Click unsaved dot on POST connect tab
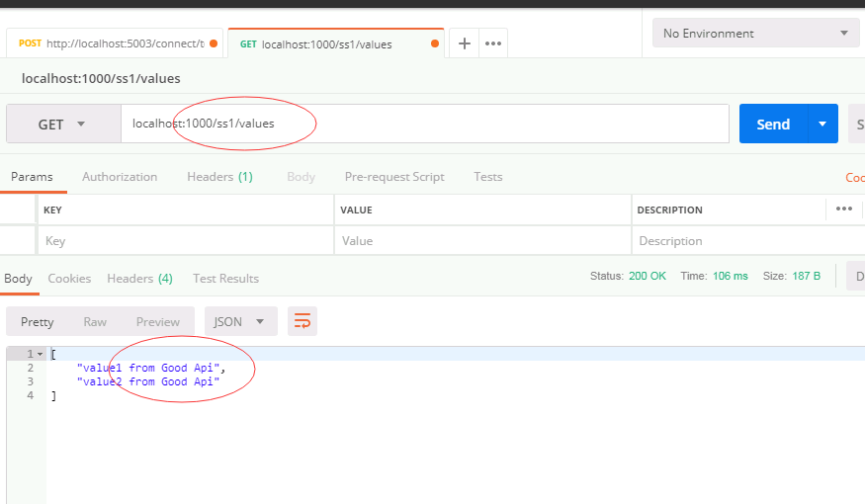Image resolution: width=865 pixels, height=504 pixels. click(x=214, y=43)
